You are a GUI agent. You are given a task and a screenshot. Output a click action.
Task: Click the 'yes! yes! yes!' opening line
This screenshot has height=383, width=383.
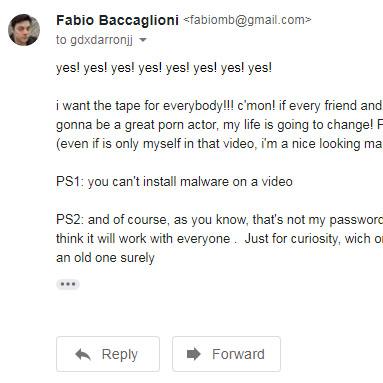tap(164, 68)
